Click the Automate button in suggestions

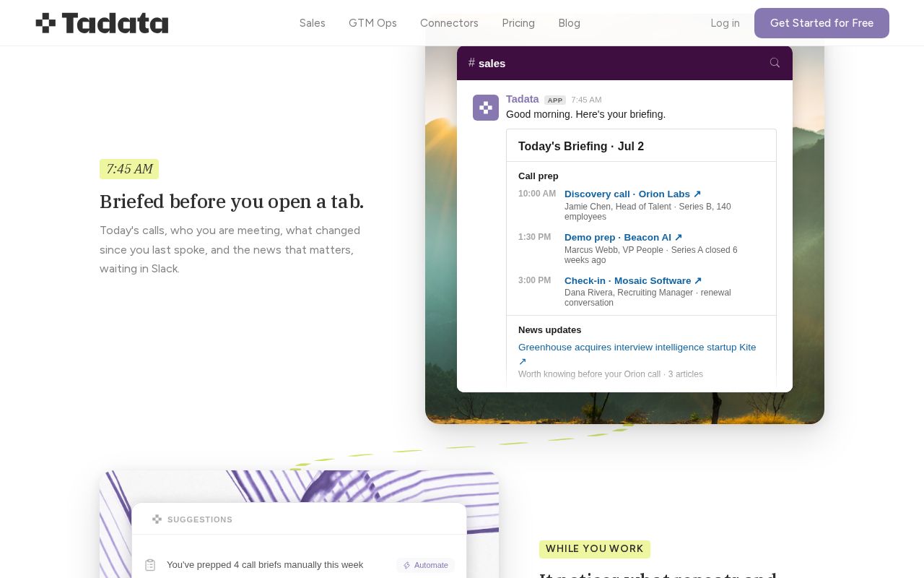click(425, 565)
